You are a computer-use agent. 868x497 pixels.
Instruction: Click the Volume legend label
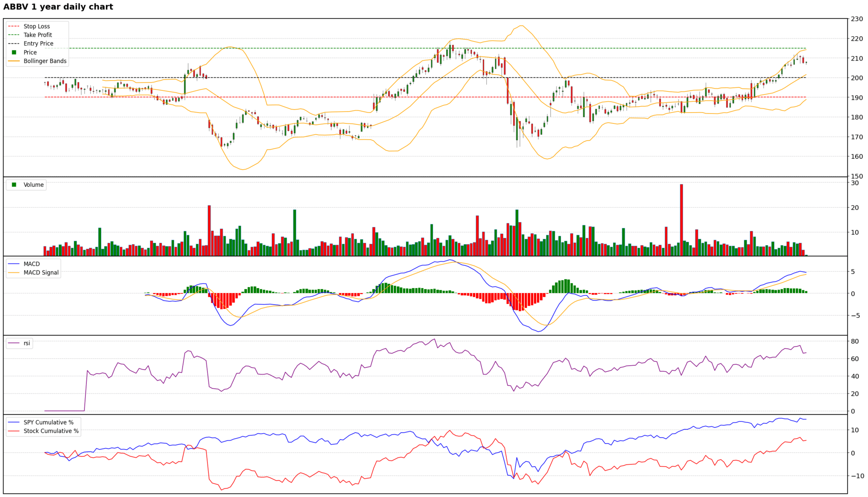pyautogui.click(x=33, y=185)
